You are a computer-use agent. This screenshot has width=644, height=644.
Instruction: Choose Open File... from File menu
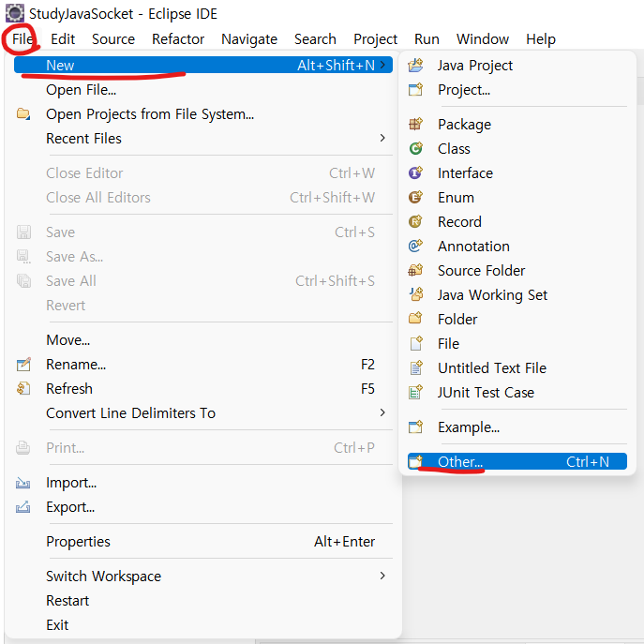point(203,90)
